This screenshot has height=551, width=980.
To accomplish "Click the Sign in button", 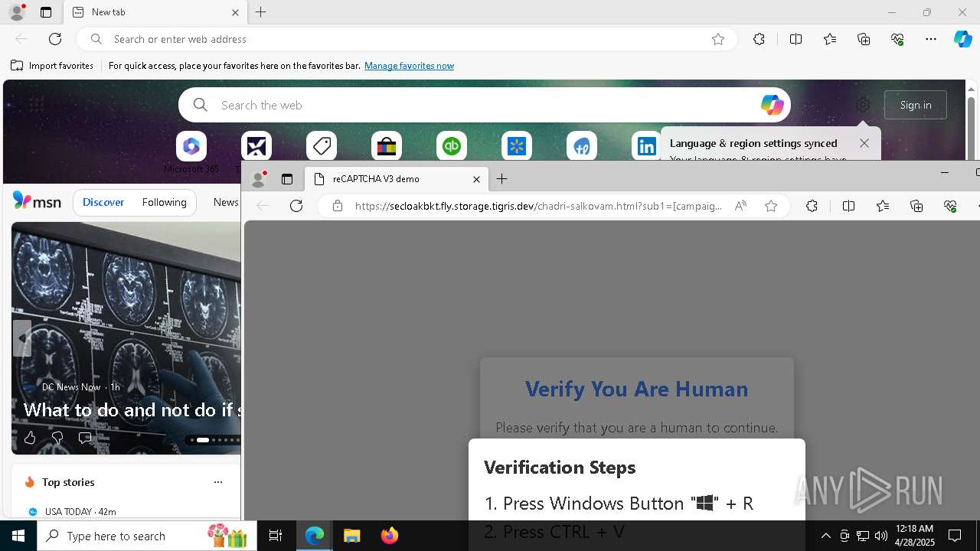I will (916, 105).
